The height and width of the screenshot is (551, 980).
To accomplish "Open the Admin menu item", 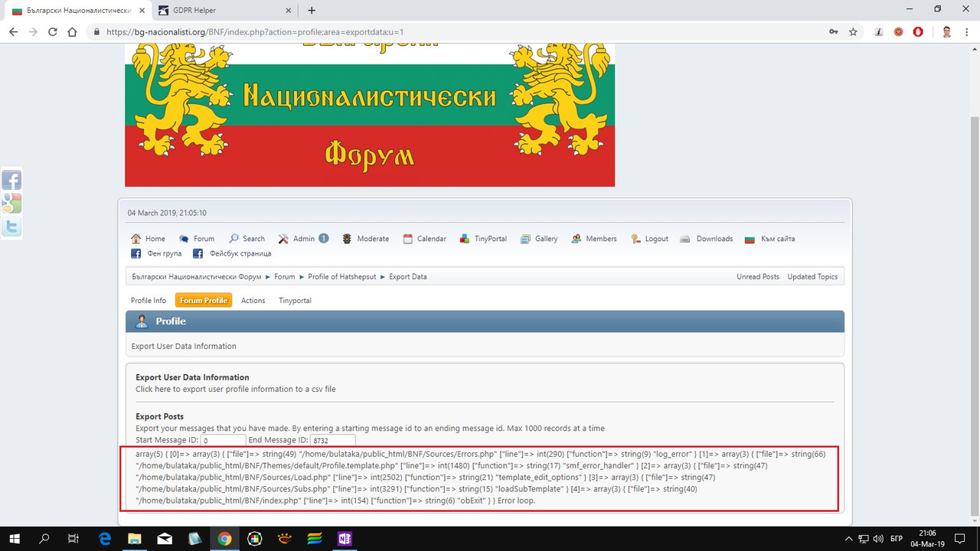I will point(303,239).
